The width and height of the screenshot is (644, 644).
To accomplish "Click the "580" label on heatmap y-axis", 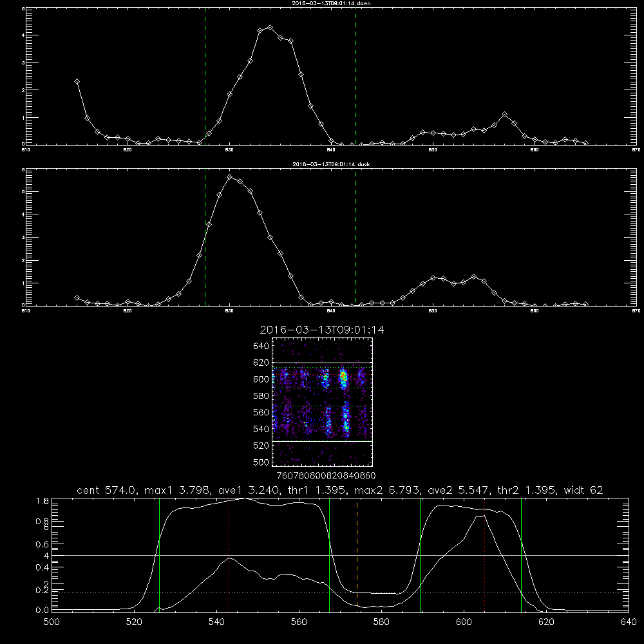I will point(261,395).
